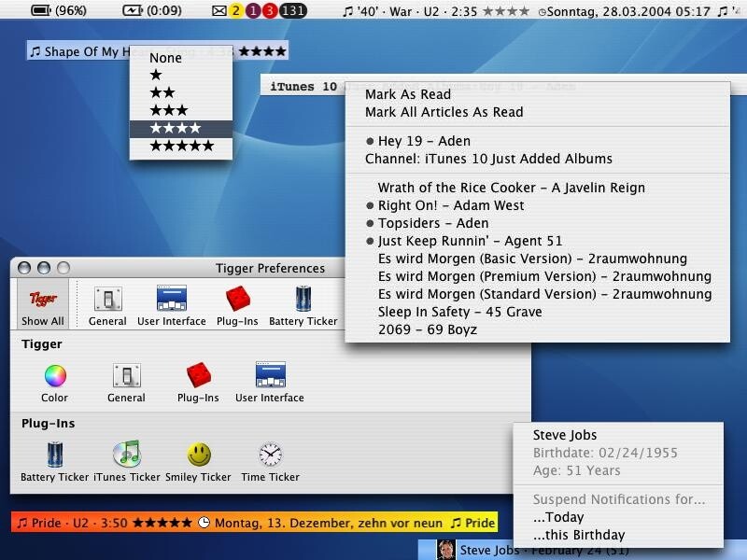This screenshot has height=560, width=747.
Task: Click the battery percentage menu bar item
Action: click(x=59, y=11)
